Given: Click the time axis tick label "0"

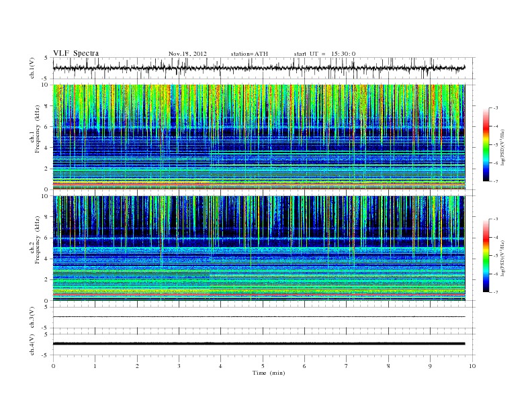Looking at the screenshot, I should click(x=53, y=366).
